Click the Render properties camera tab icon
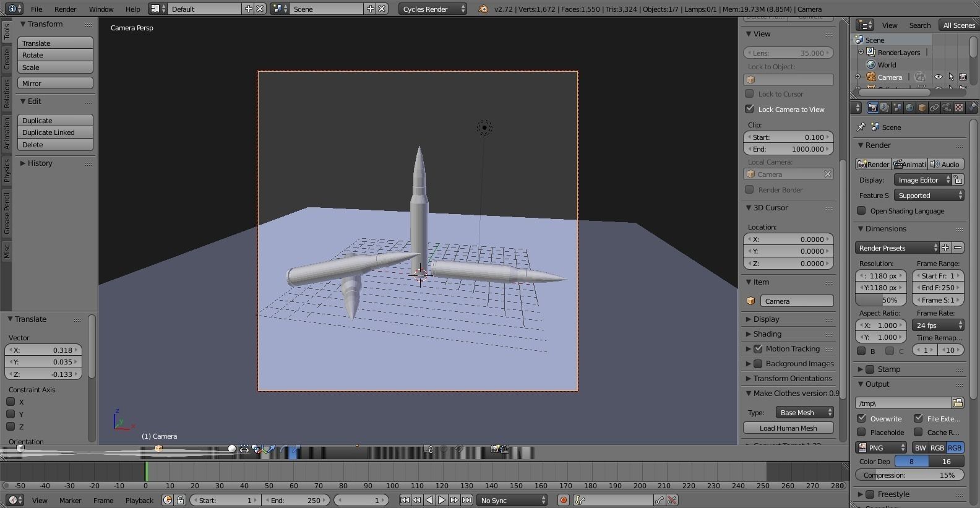 click(x=872, y=108)
